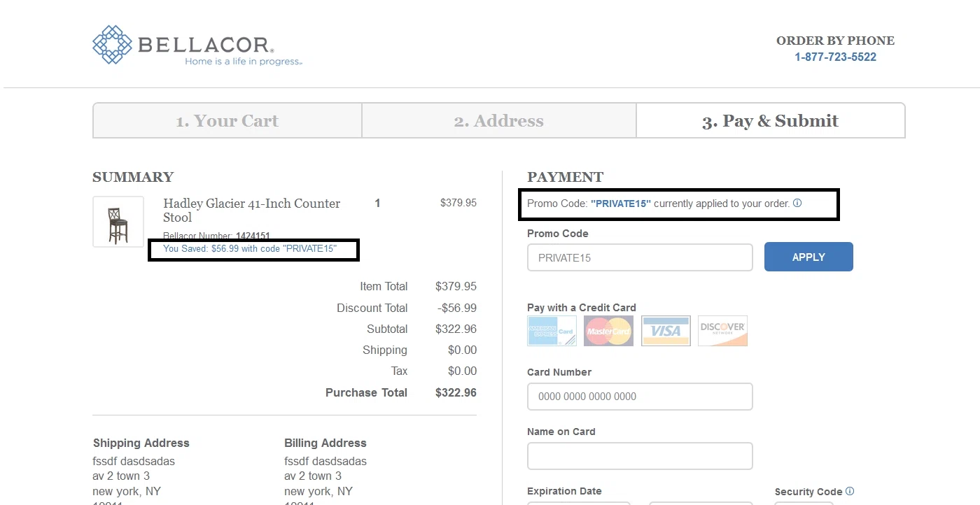Click the Billing Address heading

(325, 443)
